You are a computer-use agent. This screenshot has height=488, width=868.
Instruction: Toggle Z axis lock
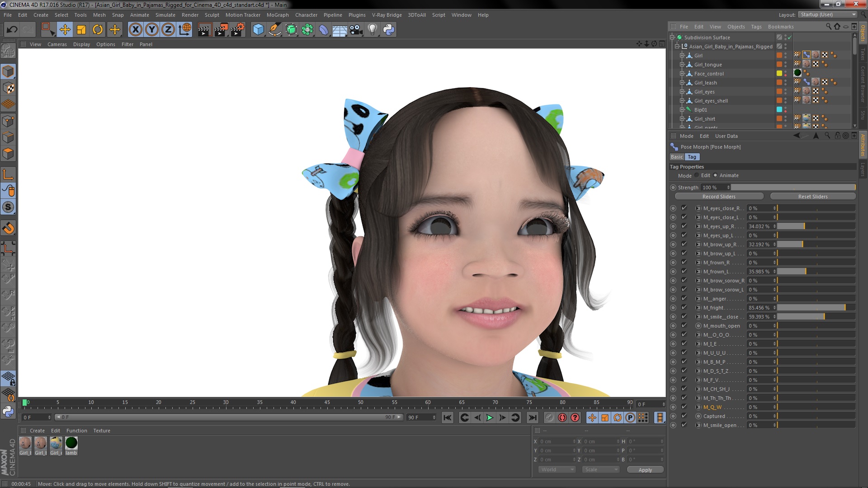tap(168, 30)
